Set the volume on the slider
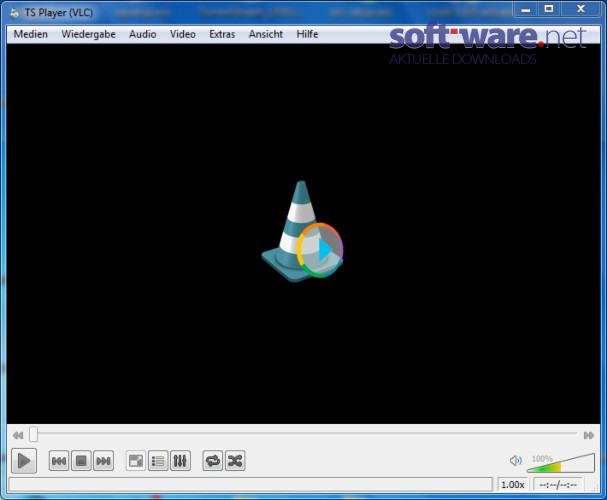This screenshot has width=607, height=500. point(561,463)
